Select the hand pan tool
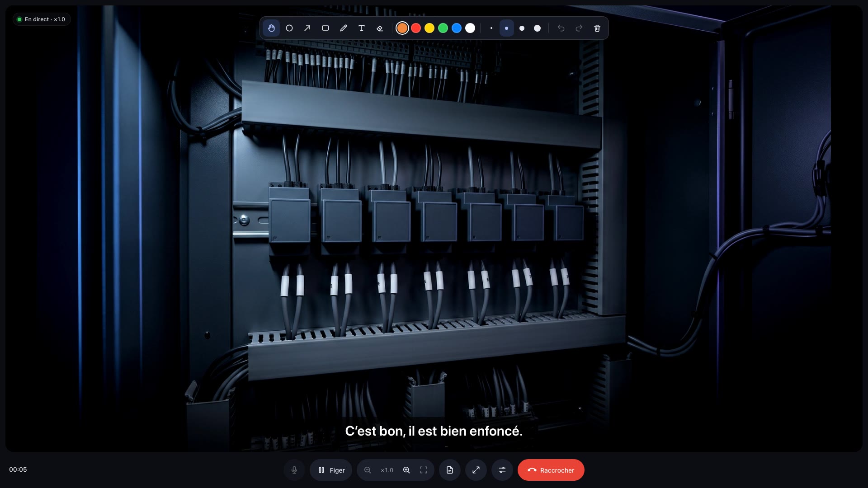The image size is (868, 488). click(x=271, y=28)
